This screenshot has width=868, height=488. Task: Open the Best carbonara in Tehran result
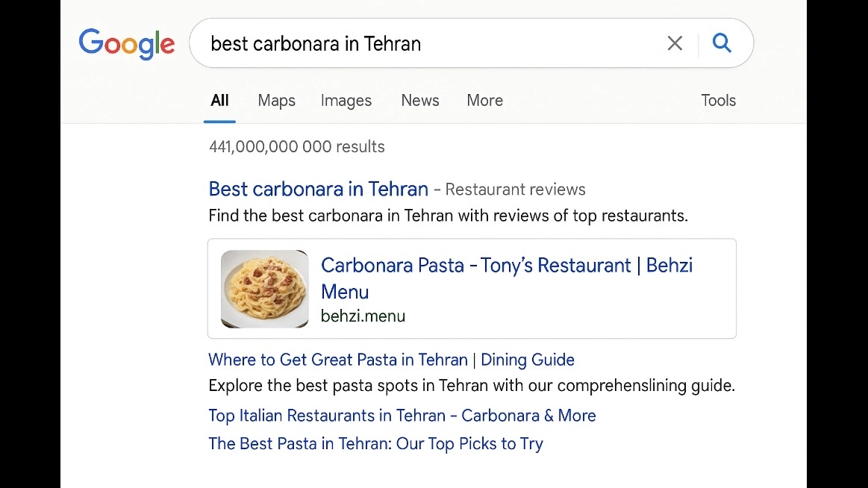(x=318, y=190)
